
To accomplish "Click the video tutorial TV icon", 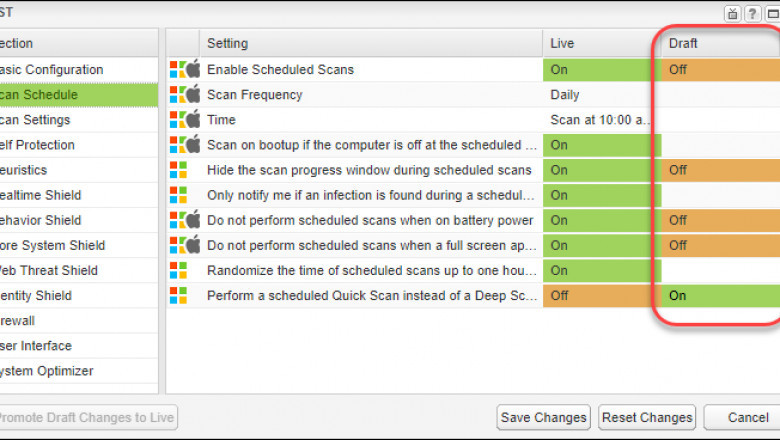I will pyautogui.click(x=733, y=12).
